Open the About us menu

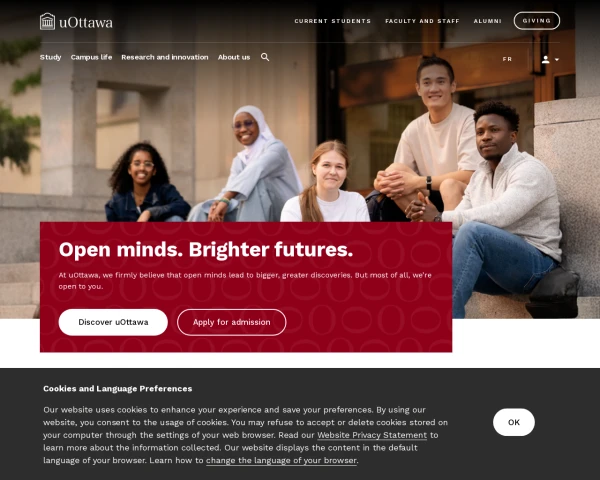point(234,57)
